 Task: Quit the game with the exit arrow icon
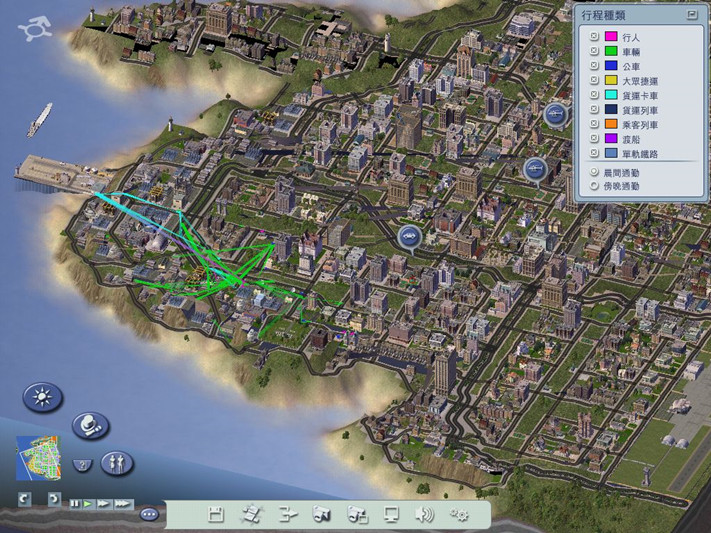click(287, 514)
